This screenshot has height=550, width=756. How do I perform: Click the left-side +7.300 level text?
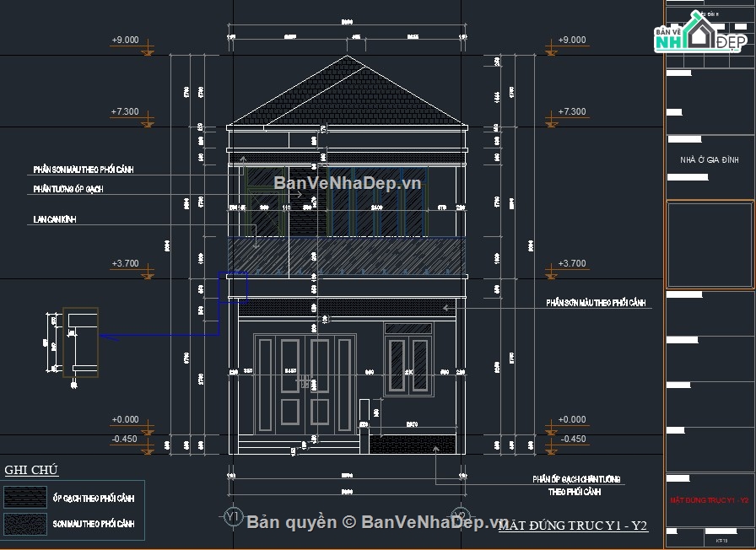point(125,112)
